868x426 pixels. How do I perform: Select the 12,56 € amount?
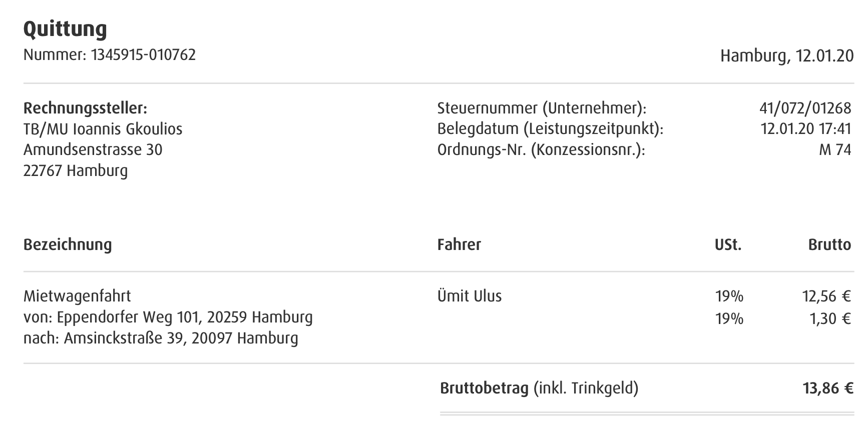coord(826,296)
